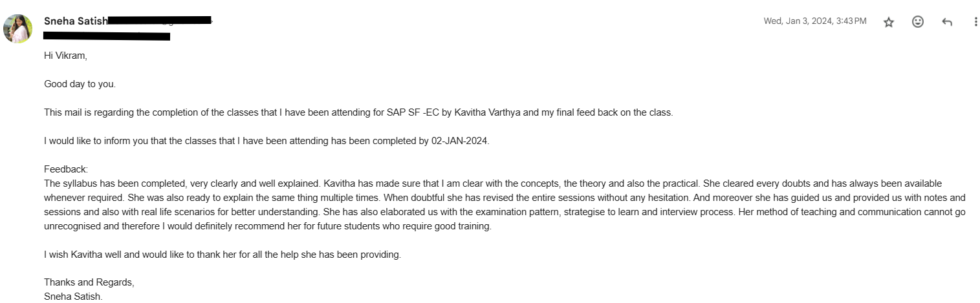Image resolution: width=980 pixels, height=303 pixels.
Task: Click the completion date 02-JAN-2024
Action: pos(459,141)
